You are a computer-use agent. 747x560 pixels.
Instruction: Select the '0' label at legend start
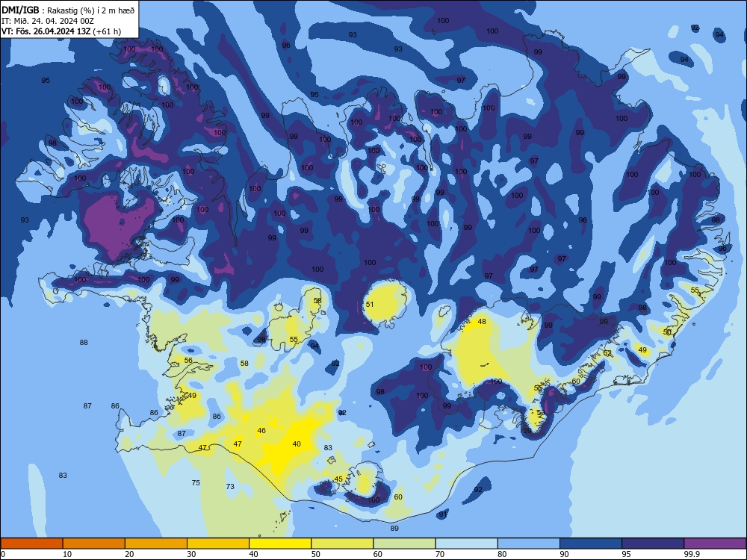click(x=3, y=554)
